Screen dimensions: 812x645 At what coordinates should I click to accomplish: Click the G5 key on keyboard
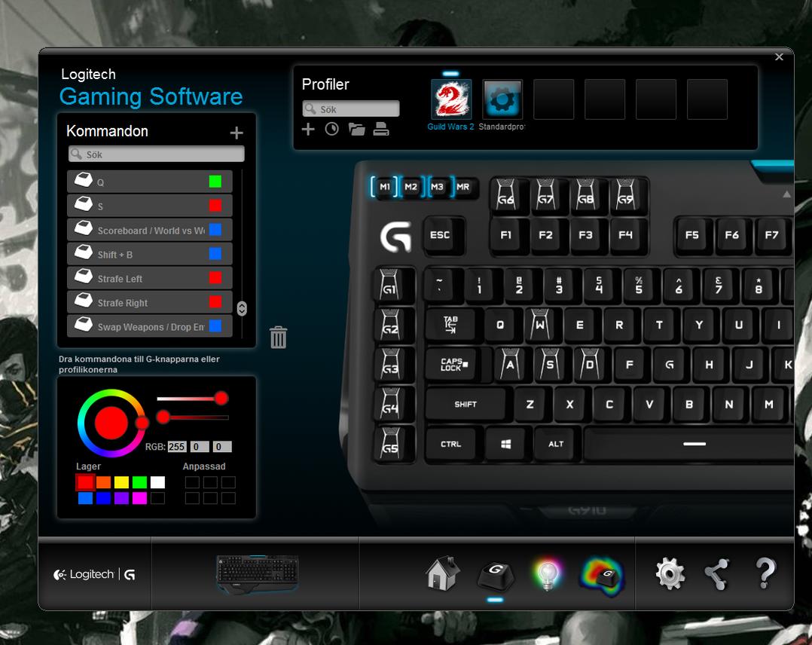pyautogui.click(x=390, y=445)
